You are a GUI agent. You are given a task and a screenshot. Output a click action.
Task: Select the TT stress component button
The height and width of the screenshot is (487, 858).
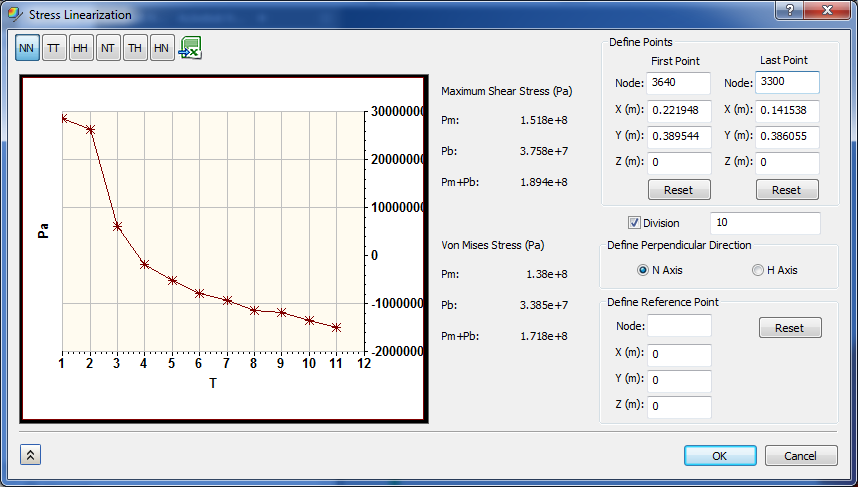(x=54, y=49)
